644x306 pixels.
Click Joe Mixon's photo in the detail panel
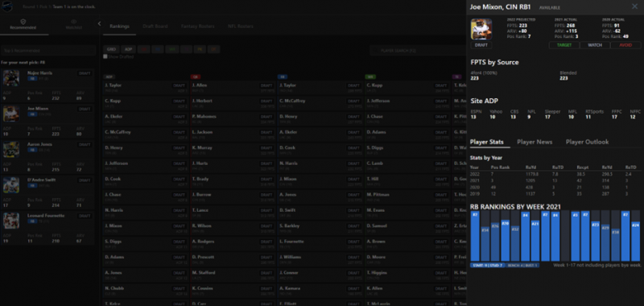pos(481,29)
